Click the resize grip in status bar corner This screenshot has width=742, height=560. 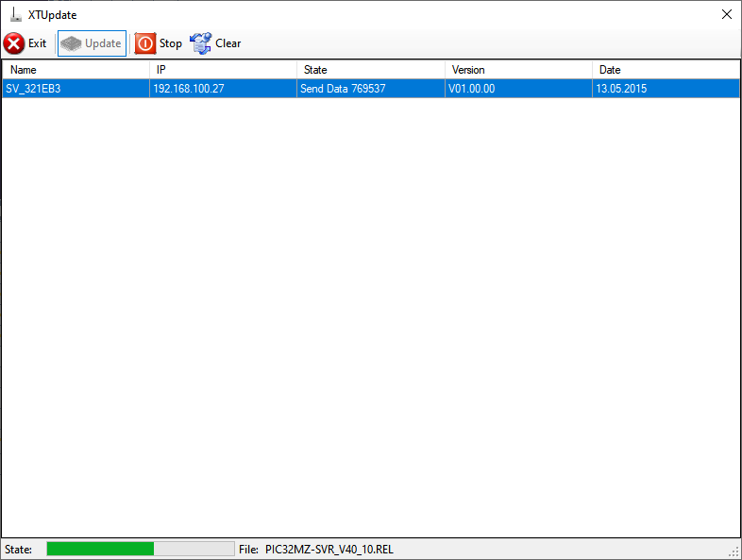coord(734,552)
